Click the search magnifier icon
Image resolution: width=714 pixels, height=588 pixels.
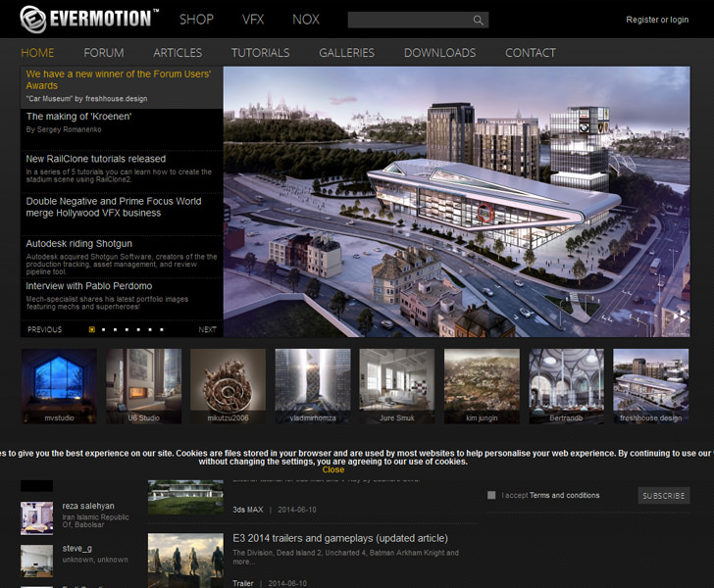click(478, 20)
